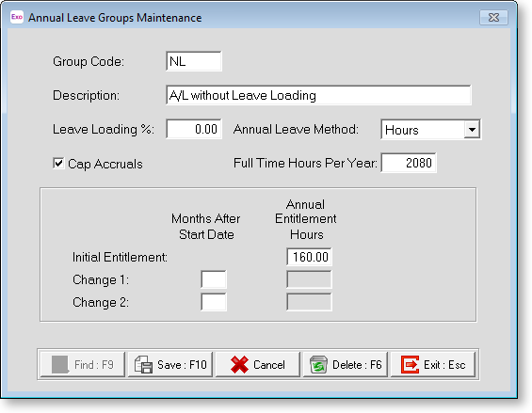Close the Annual Leave Groups Maintenance window

[493, 17]
